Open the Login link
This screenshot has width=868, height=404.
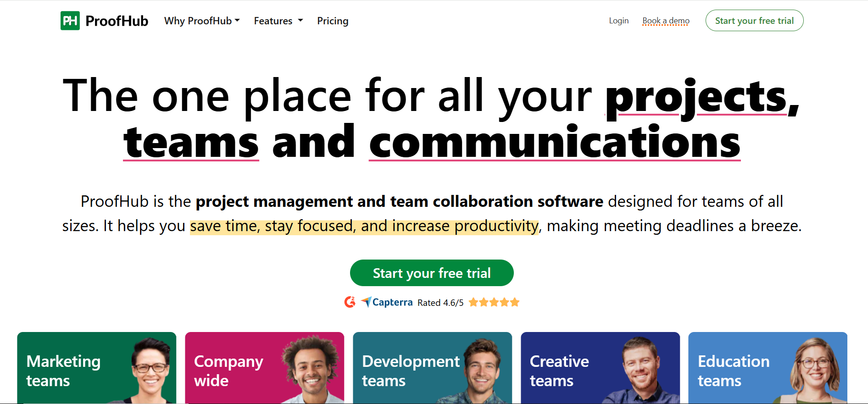(x=618, y=21)
